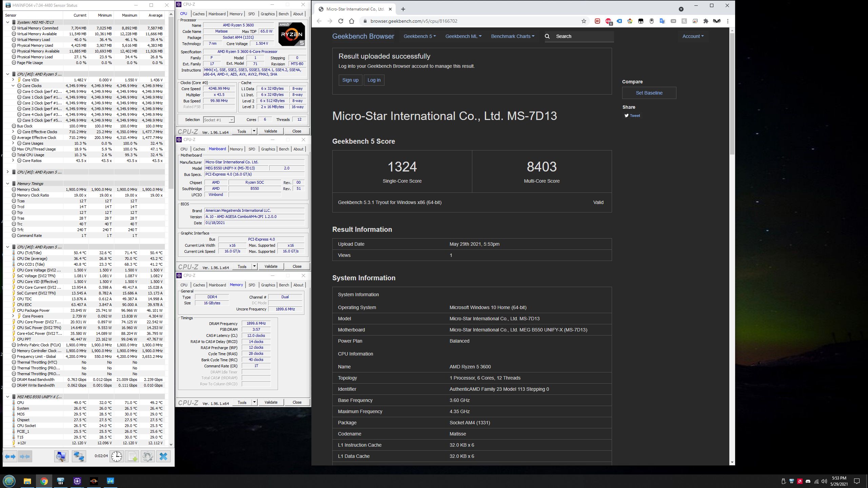Select CPU tab in bottom CPU-Z window
The image size is (868, 488).
[x=184, y=285]
